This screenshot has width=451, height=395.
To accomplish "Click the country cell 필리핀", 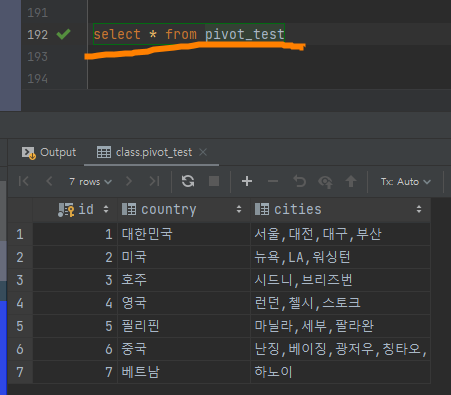I will tap(184, 326).
